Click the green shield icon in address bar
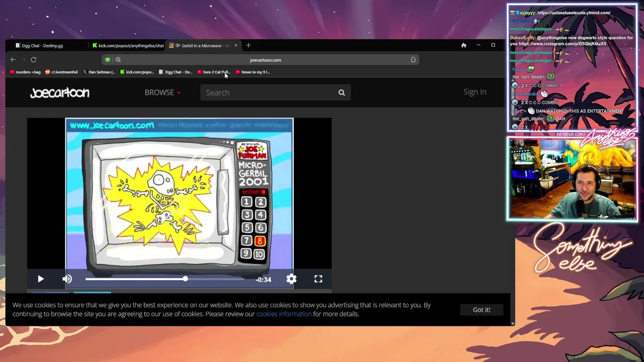This screenshot has height=362, width=644. tap(107, 60)
